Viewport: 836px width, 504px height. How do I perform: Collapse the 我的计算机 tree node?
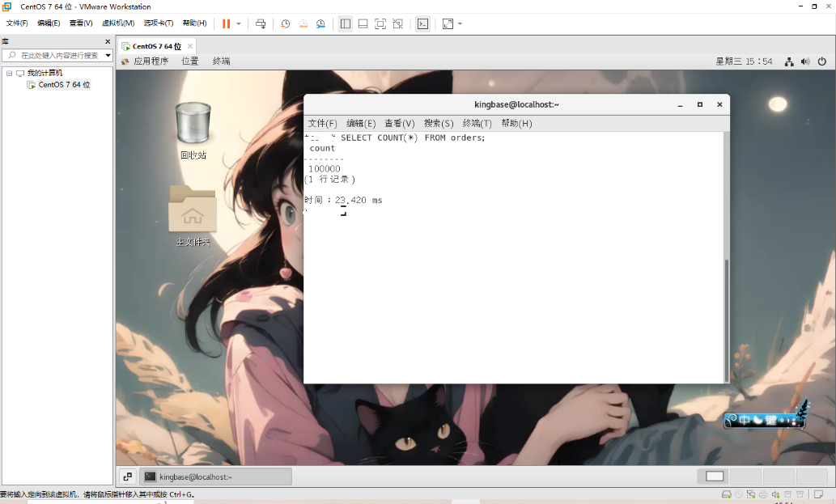tap(9, 73)
